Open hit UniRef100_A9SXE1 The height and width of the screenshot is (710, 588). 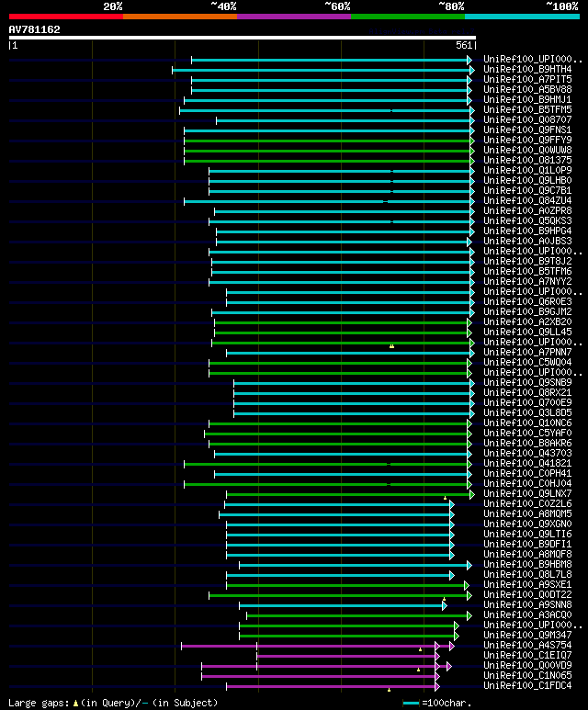(x=527, y=584)
